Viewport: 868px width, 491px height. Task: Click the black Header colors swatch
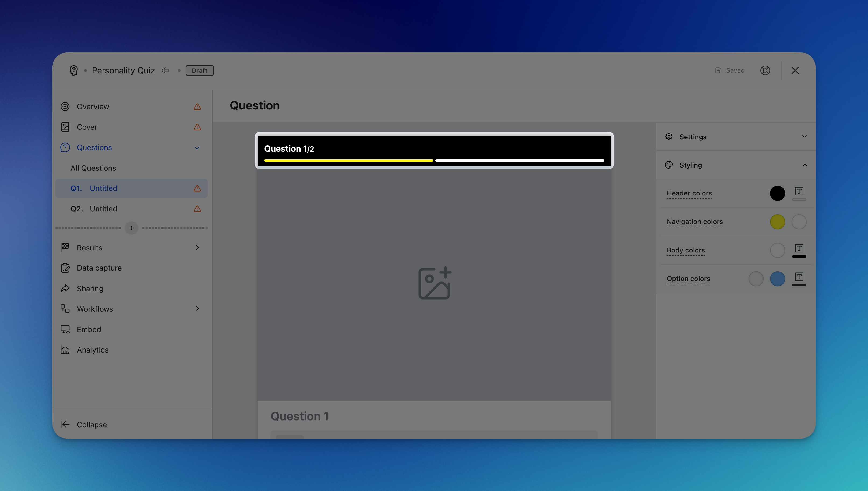tap(777, 193)
